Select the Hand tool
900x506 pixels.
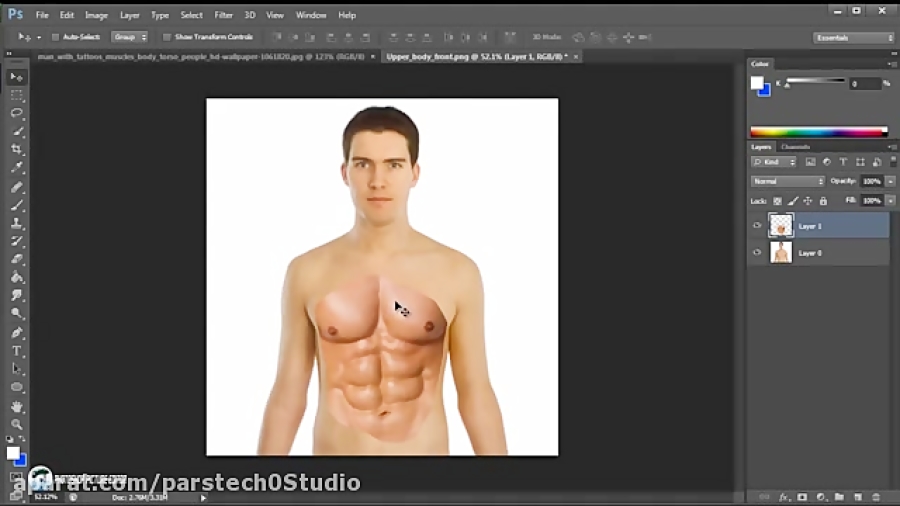coord(17,407)
